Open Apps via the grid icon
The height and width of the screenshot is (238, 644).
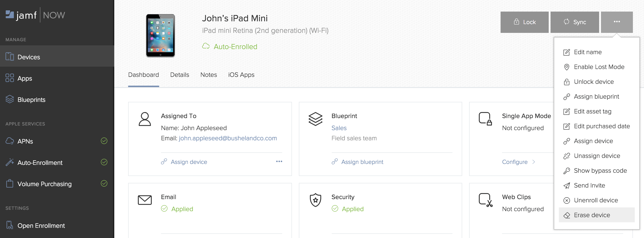coord(9,78)
